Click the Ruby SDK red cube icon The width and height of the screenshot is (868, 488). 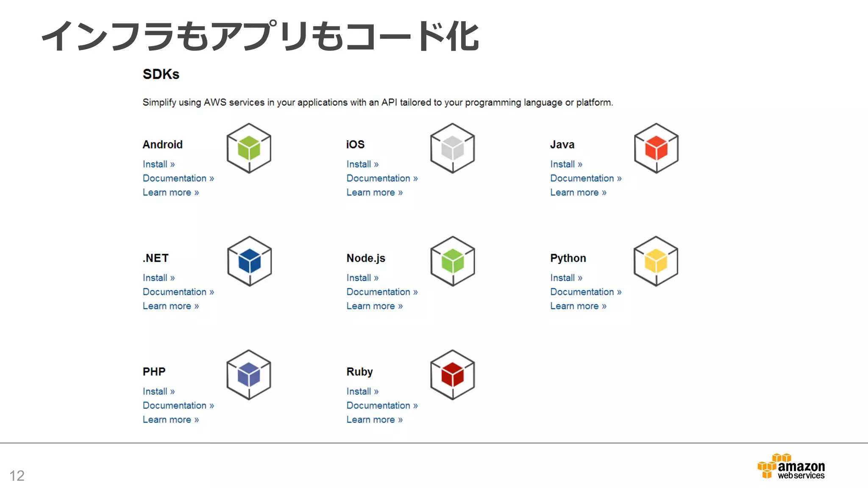[453, 375]
